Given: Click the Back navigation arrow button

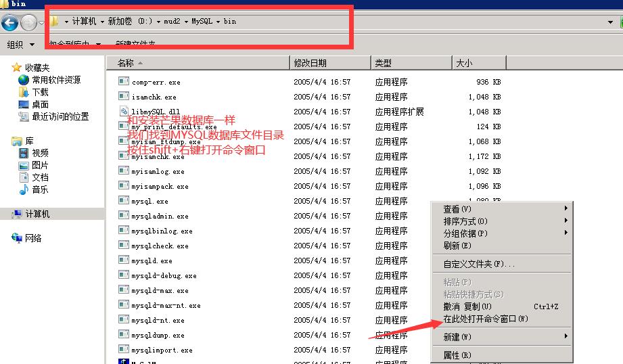Looking at the screenshot, I should tap(9, 24).
